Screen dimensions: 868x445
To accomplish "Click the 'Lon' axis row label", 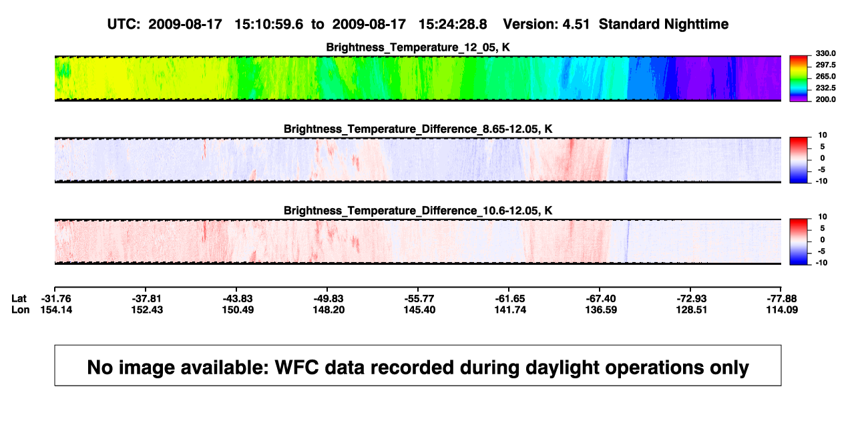I will pyautogui.click(x=20, y=310).
